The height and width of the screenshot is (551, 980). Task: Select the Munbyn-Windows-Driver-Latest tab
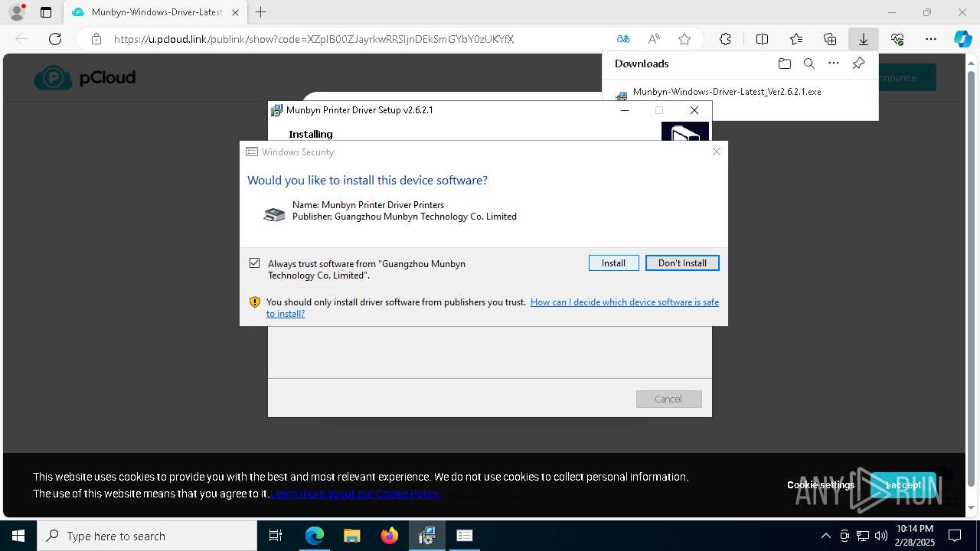coord(155,12)
